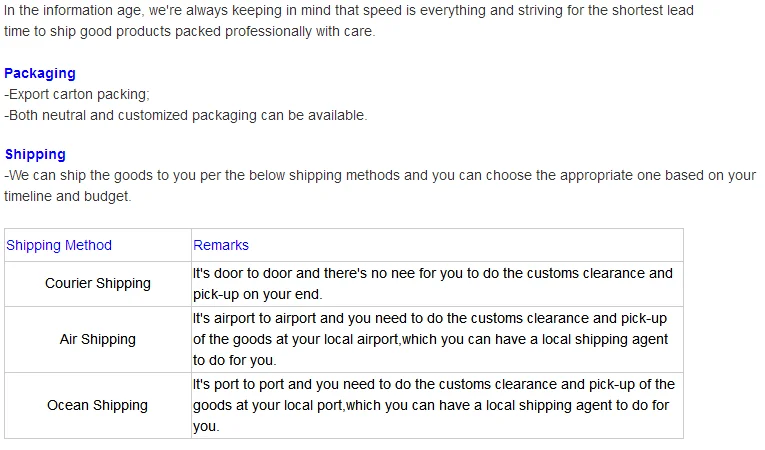This screenshot has width=765, height=450.
Task: Click the 'We can ship the goods' sentence
Action: (x=380, y=175)
